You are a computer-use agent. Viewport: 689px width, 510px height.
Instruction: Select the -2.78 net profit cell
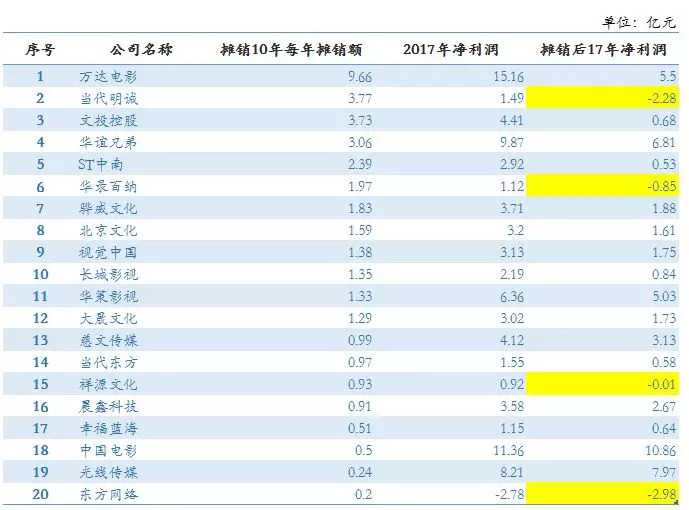click(x=510, y=494)
